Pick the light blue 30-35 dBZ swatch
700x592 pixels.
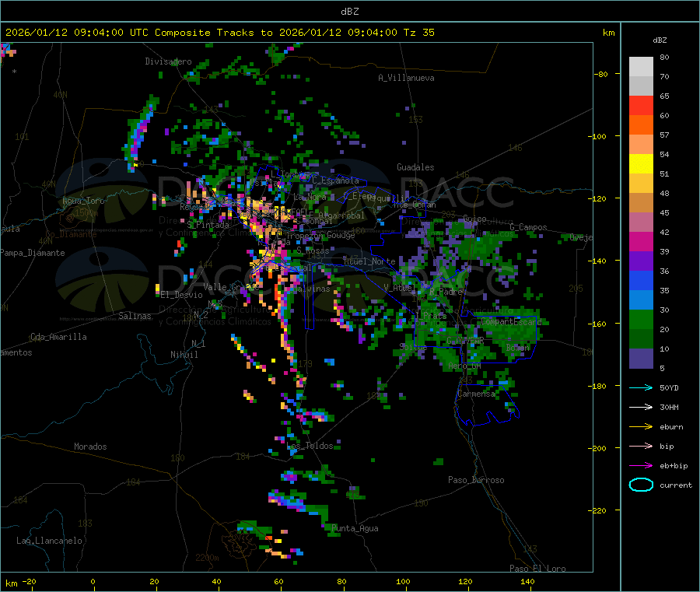(x=641, y=300)
